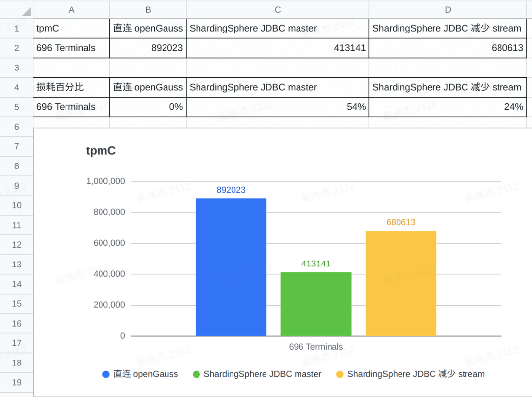This screenshot has height=397, width=532.
Task: Select row 10 header
Action: (x=17, y=205)
